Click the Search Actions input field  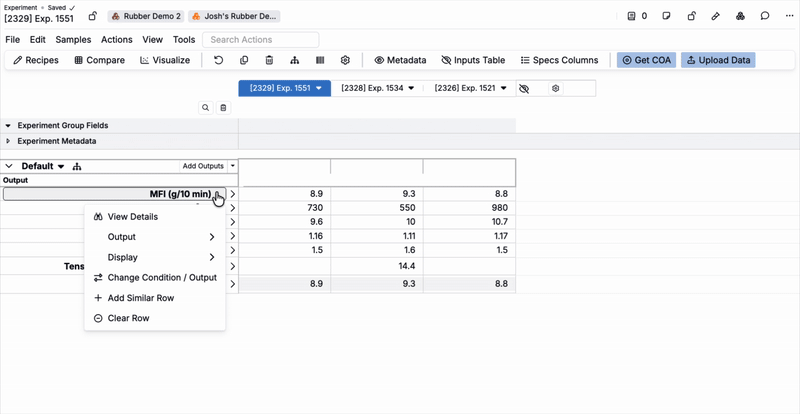260,40
